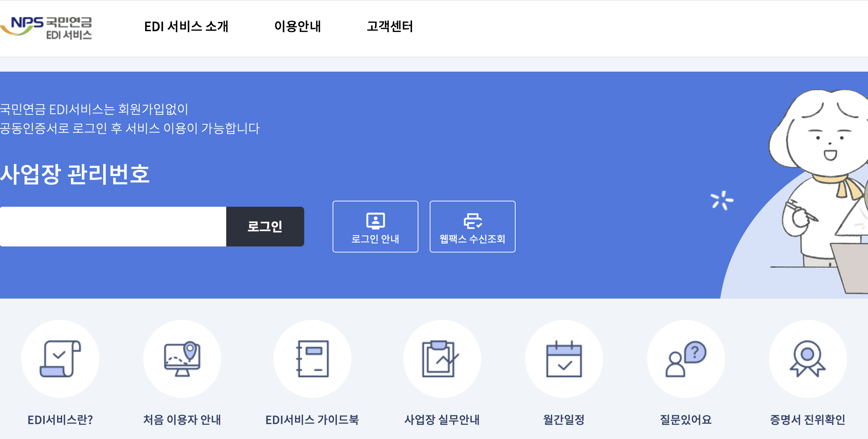Click the 질문있어요 text label
This screenshot has height=439, width=868.
coord(686,420)
